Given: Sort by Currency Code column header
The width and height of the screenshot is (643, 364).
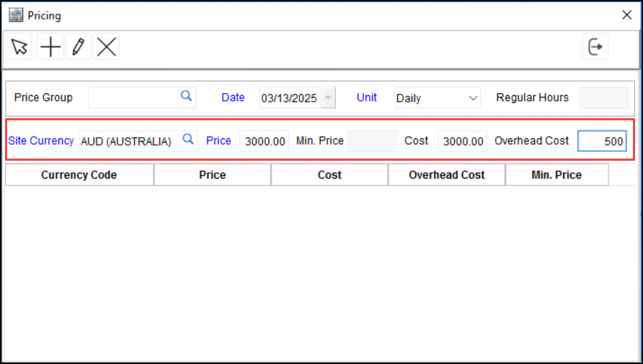Looking at the screenshot, I should pyautogui.click(x=79, y=175).
